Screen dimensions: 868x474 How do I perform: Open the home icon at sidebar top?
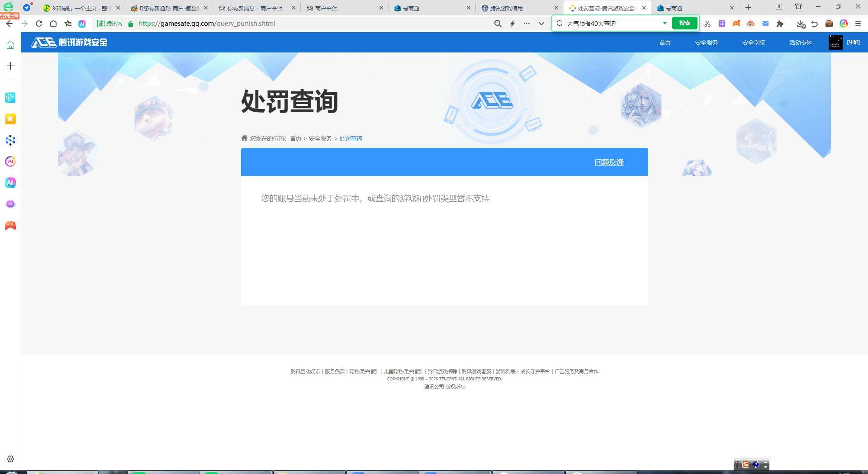[10, 44]
